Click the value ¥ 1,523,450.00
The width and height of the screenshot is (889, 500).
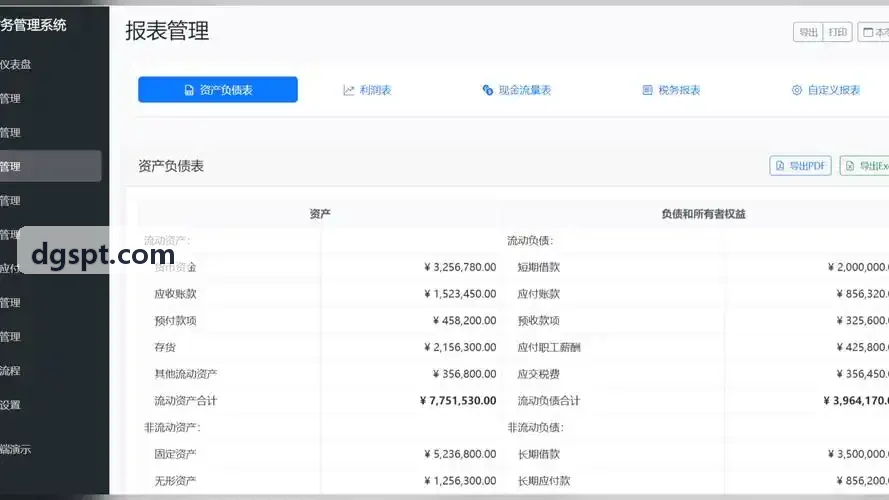pyautogui.click(x=460, y=294)
